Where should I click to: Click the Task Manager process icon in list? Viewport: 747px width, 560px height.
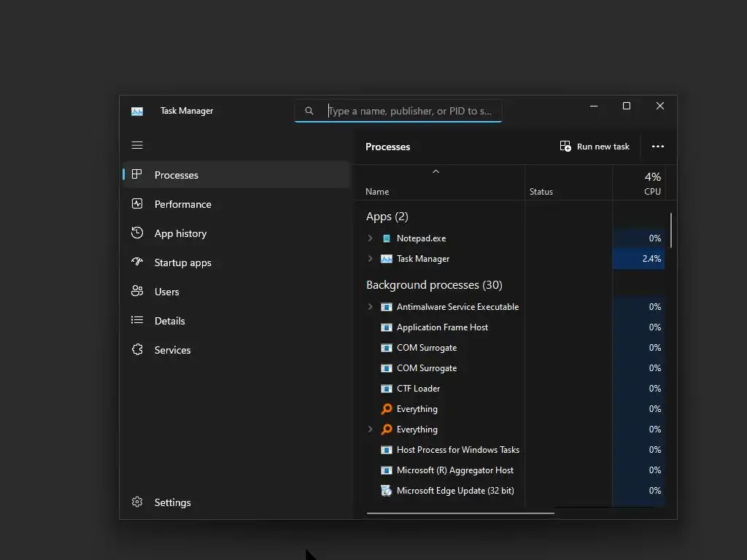(387, 259)
